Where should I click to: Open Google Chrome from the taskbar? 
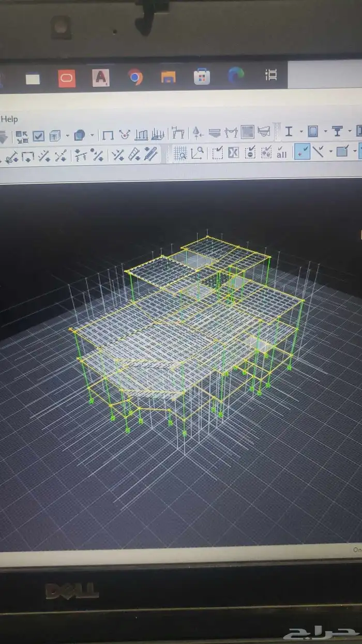tap(135, 77)
